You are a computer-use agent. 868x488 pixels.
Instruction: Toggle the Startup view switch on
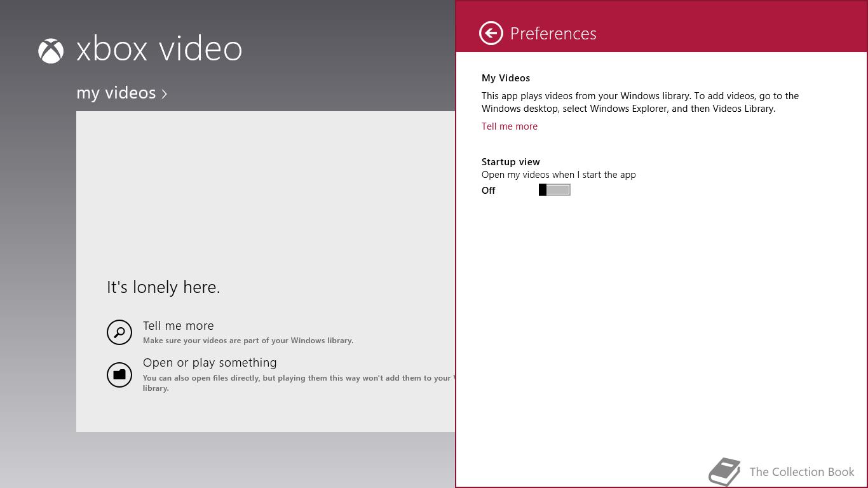(554, 190)
